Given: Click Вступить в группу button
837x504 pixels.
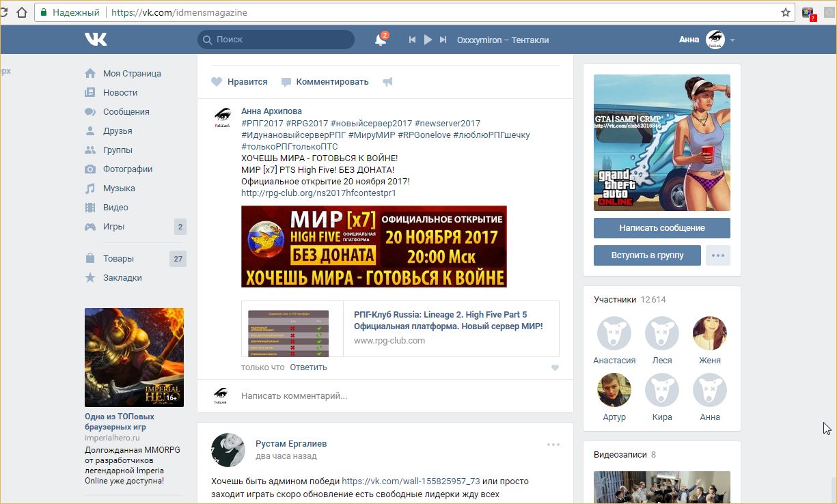Looking at the screenshot, I should (x=647, y=255).
